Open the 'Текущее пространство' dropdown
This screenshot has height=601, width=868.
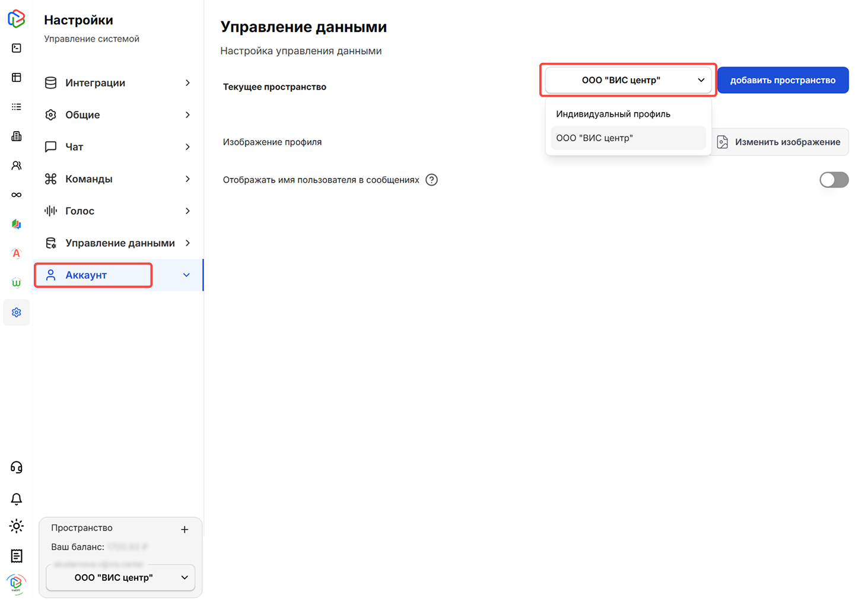[x=627, y=80]
